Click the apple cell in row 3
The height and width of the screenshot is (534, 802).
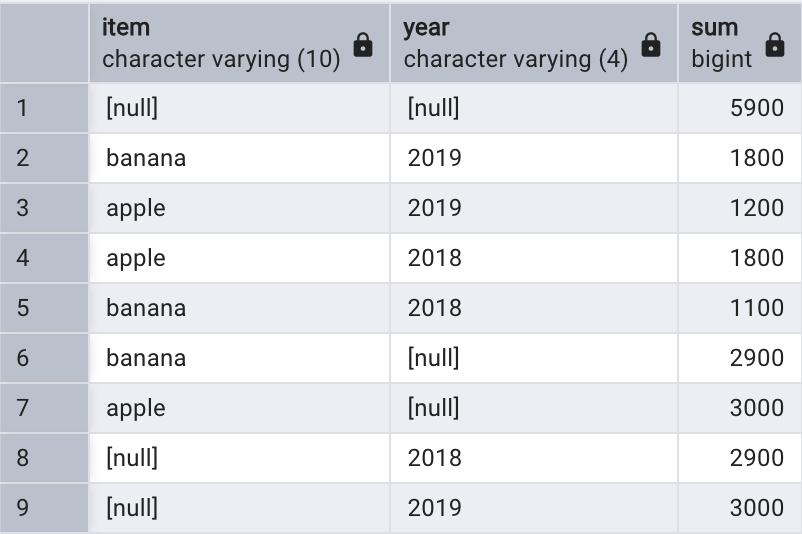[239, 208]
